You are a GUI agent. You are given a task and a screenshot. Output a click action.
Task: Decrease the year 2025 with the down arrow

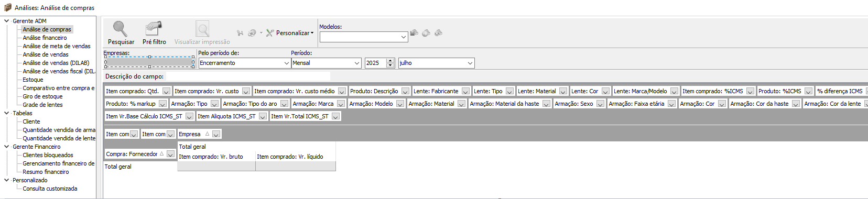click(x=390, y=65)
